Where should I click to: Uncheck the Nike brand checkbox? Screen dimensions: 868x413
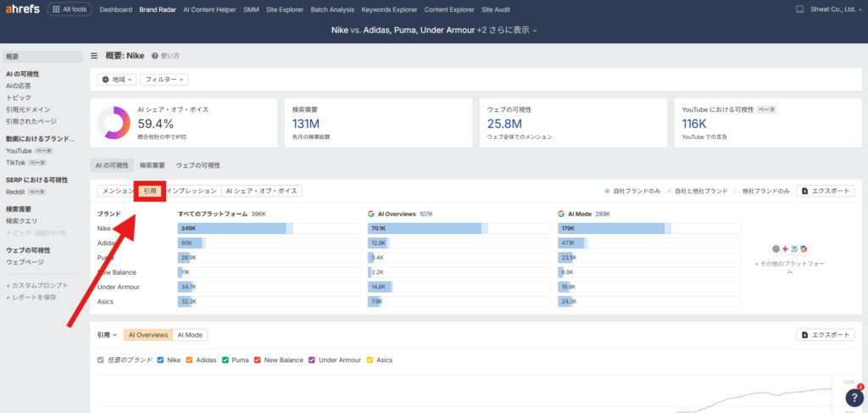[161, 360]
